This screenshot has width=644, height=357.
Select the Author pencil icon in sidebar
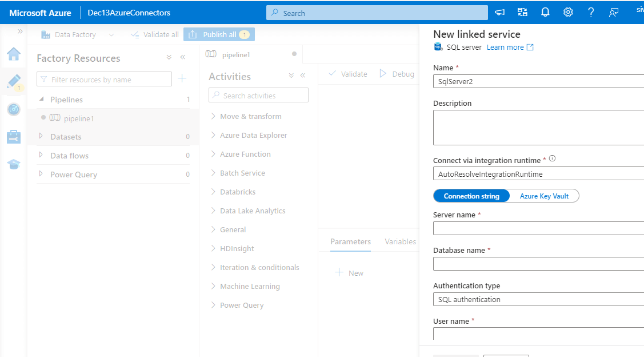[x=13, y=81]
